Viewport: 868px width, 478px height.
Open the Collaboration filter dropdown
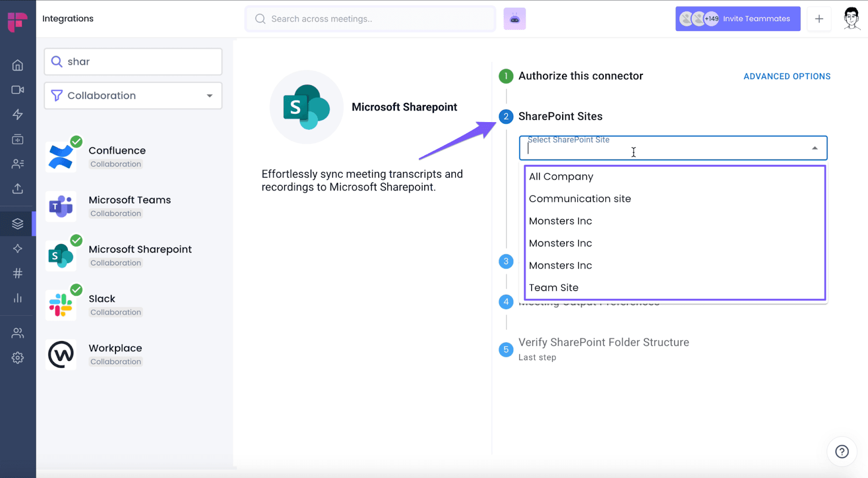point(133,95)
